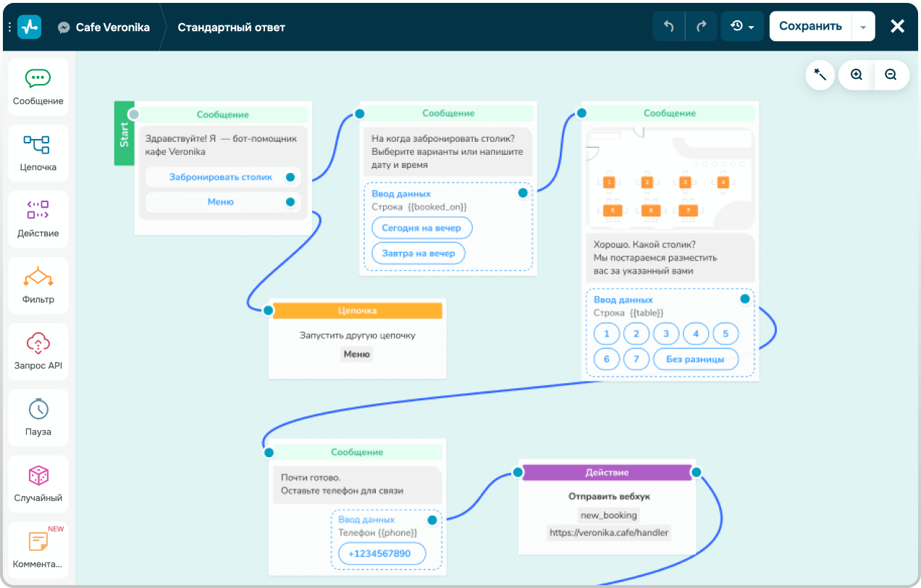
Task: Zoom in on the canvas
Action: tap(857, 75)
